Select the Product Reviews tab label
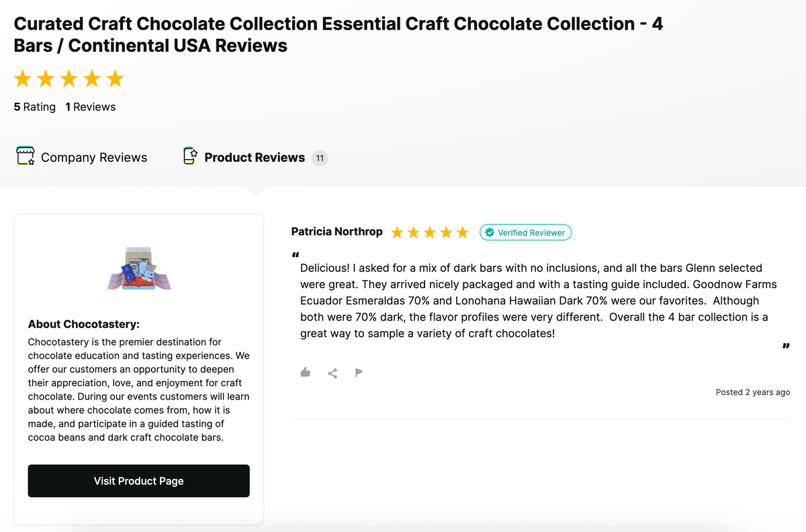Image resolution: width=806 pixels, height=532 pixels. click(255, 157)
